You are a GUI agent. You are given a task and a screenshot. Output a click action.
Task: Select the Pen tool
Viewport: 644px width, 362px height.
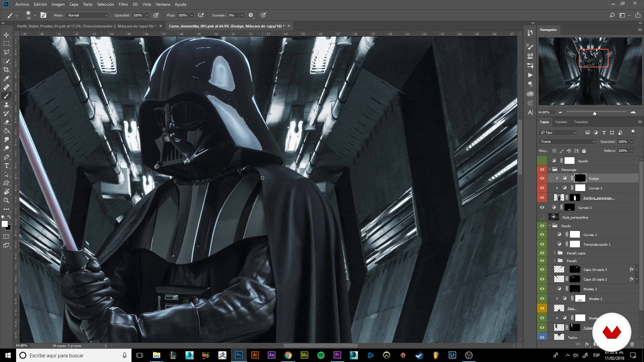tap(6, 157)
